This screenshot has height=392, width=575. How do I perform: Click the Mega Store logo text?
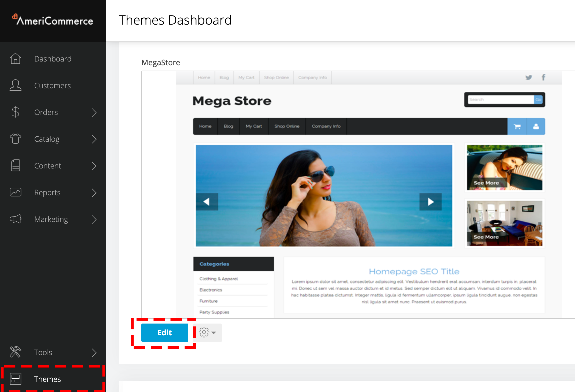pos(232,101)
